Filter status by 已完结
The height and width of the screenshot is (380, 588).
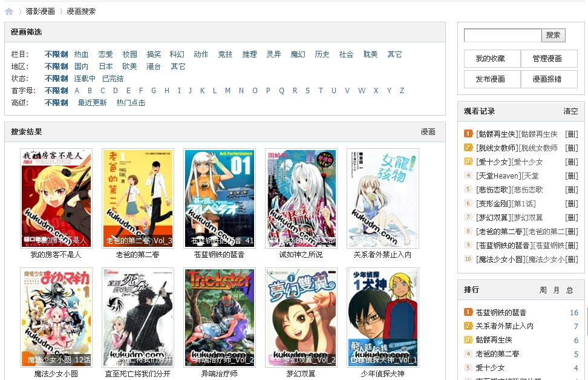click(x=113, y=79)
